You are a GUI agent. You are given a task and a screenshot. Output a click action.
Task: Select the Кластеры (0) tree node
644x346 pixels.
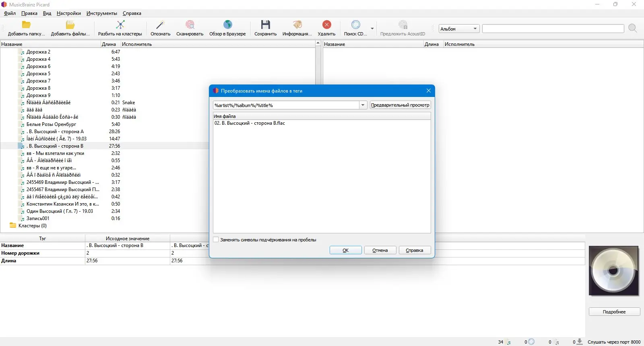tap(32, 226)
